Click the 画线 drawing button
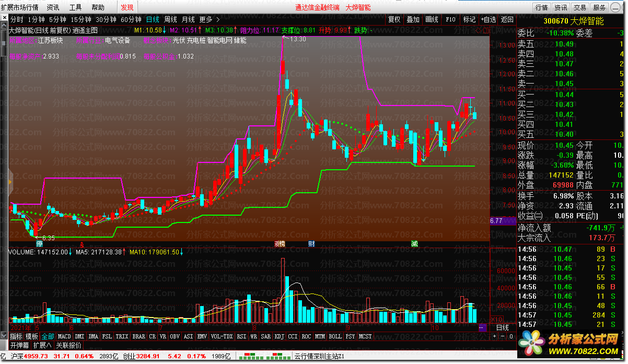 click(432, 19)
